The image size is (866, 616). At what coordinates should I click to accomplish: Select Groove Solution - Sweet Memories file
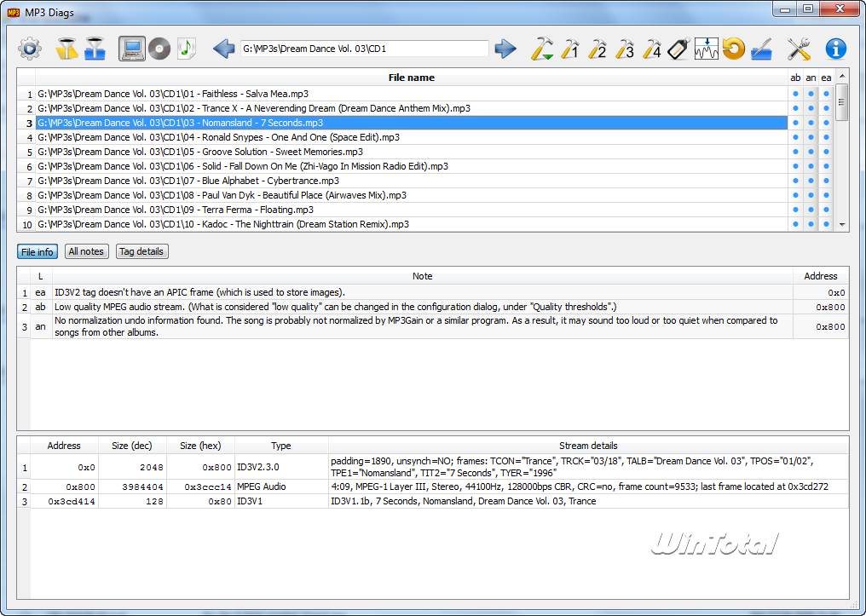412,152
